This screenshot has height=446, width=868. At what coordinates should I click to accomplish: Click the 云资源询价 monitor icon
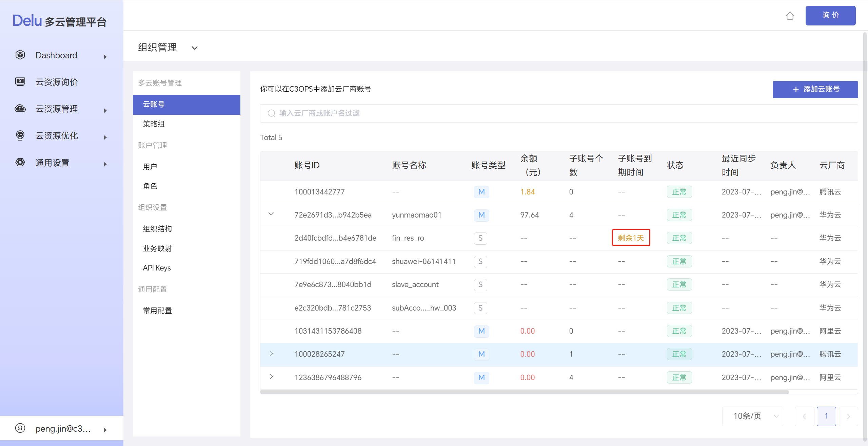pos(20,82)
